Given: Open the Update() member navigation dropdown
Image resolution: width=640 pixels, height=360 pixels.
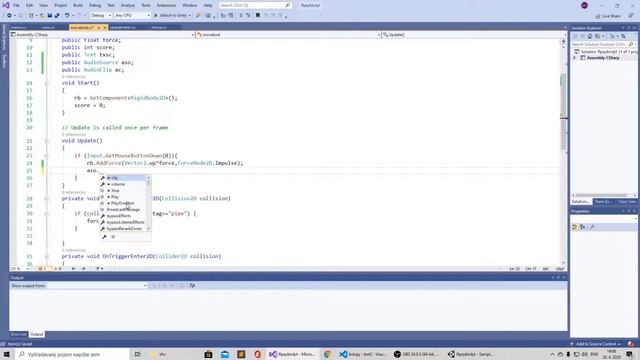Looking at the screenshot, I should tap(473, 35).
